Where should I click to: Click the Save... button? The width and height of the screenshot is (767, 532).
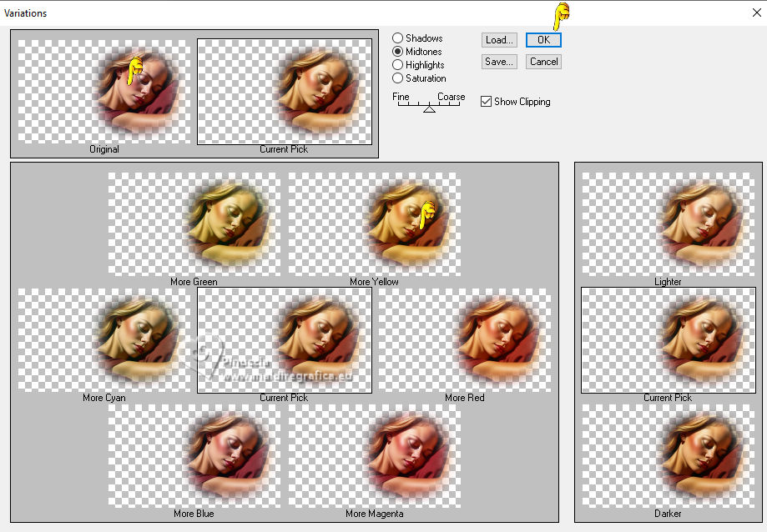(499, 62)
